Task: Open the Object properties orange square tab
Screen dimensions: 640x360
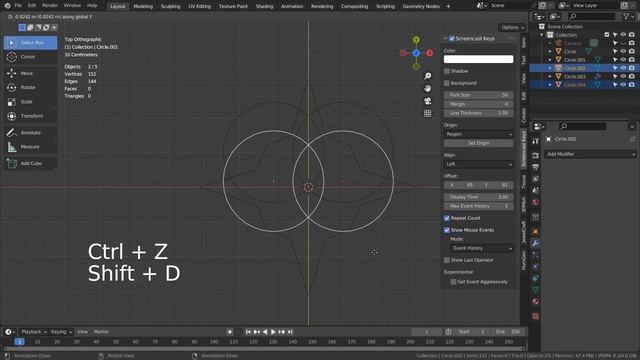Action: [x=536, y=232]
